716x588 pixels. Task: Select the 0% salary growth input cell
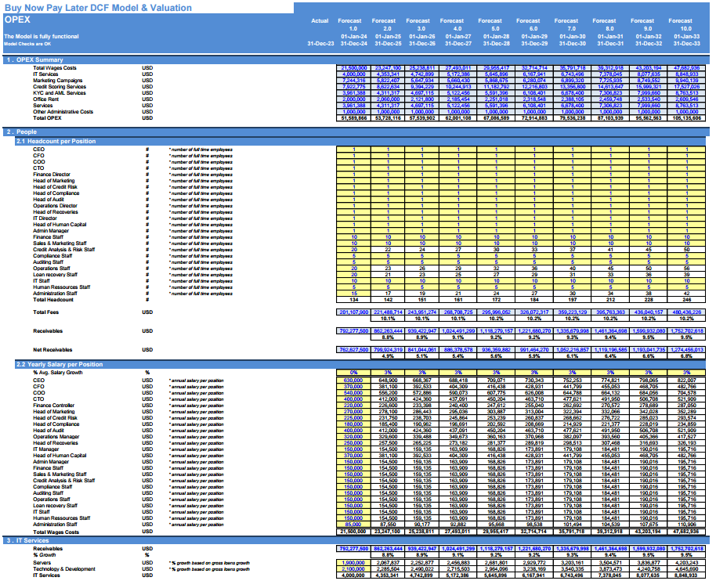click(x=354, y=373)
